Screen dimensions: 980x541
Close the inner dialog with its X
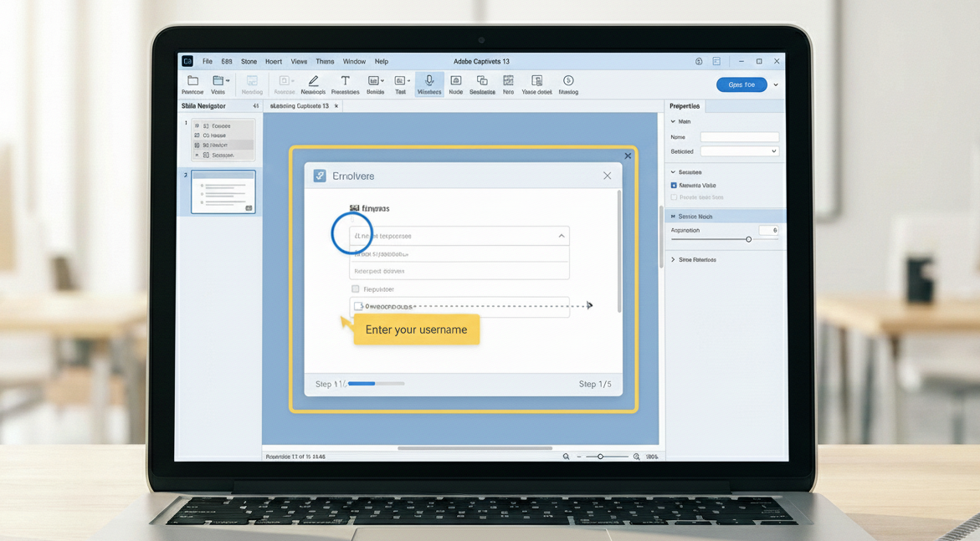point(608,176)
